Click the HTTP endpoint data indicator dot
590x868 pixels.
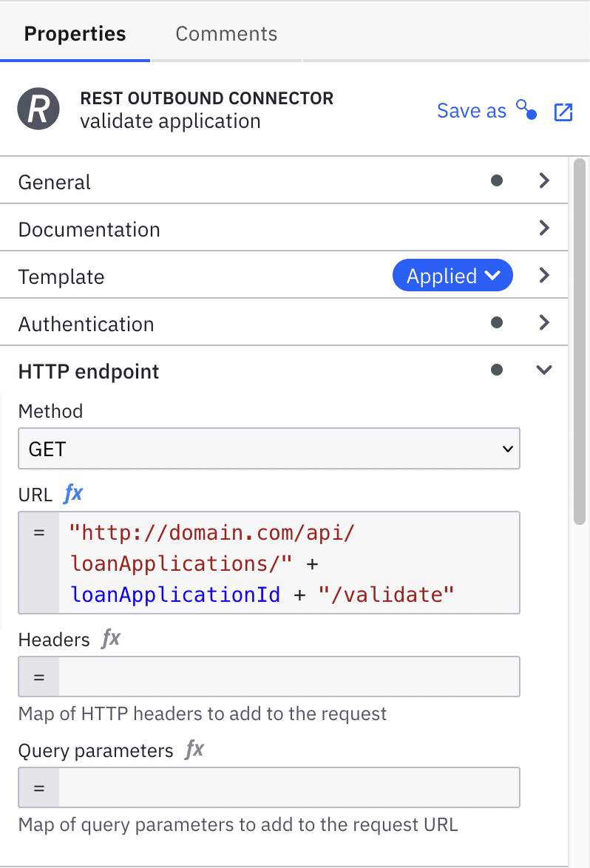[497, 370]
